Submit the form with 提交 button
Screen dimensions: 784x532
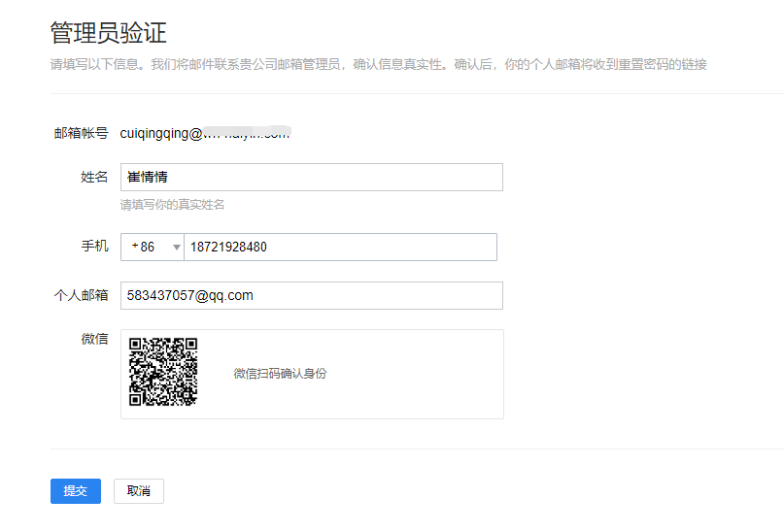[x=75, y=491]
